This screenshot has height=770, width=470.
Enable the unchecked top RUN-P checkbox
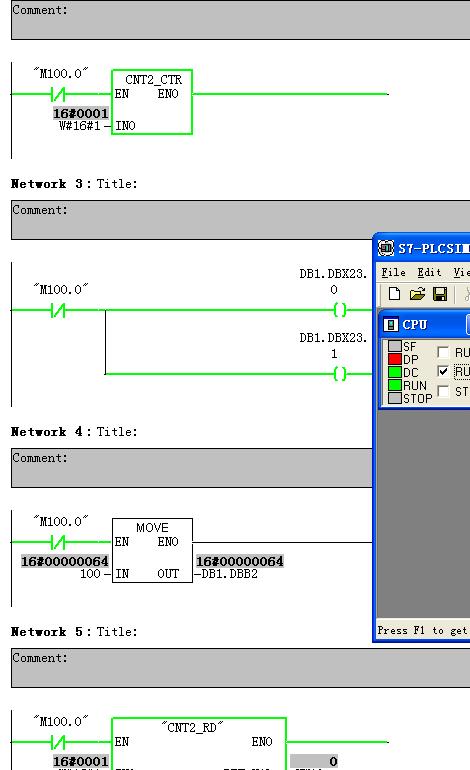[443, 352]
